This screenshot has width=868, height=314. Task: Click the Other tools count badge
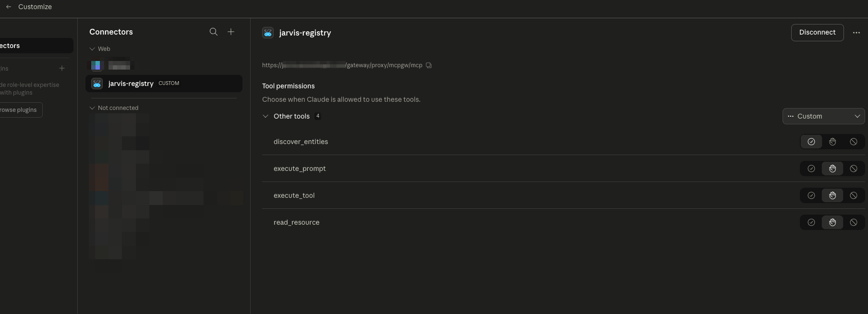point(318,116)
